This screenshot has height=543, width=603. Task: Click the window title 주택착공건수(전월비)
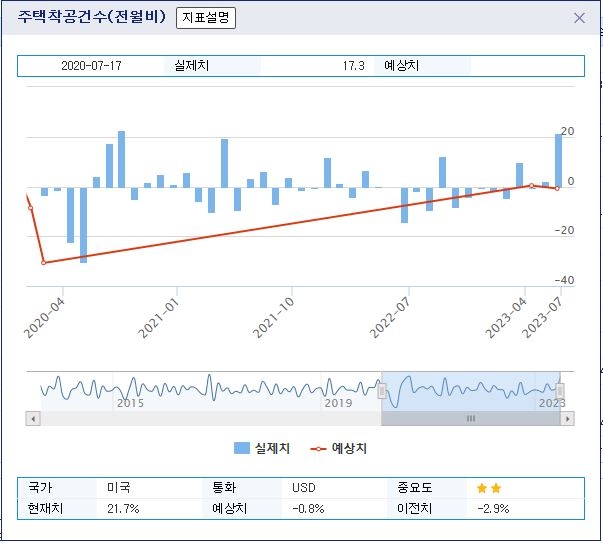pos(92,17)
